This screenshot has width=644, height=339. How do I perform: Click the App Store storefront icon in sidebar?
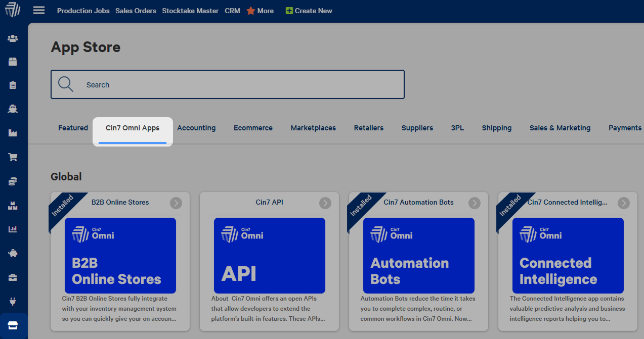tap(13, 326)
